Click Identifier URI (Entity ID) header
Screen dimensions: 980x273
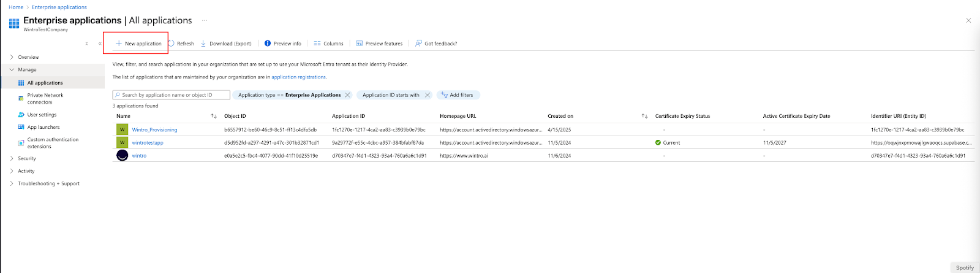[898, 116]
